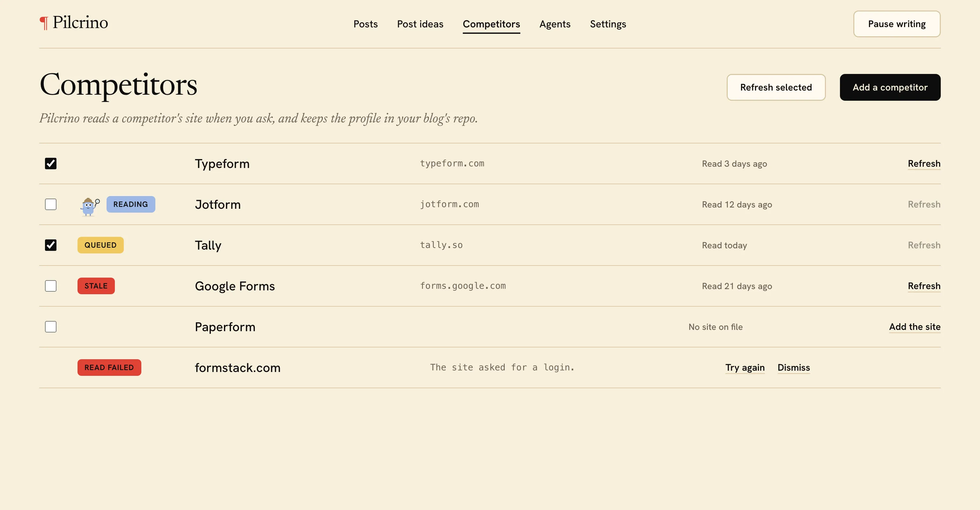The height and width of the screenshot is (510, 980).
Task: Click the Pilcrino pilcrow logo icon
Action: tap(44, 23)
